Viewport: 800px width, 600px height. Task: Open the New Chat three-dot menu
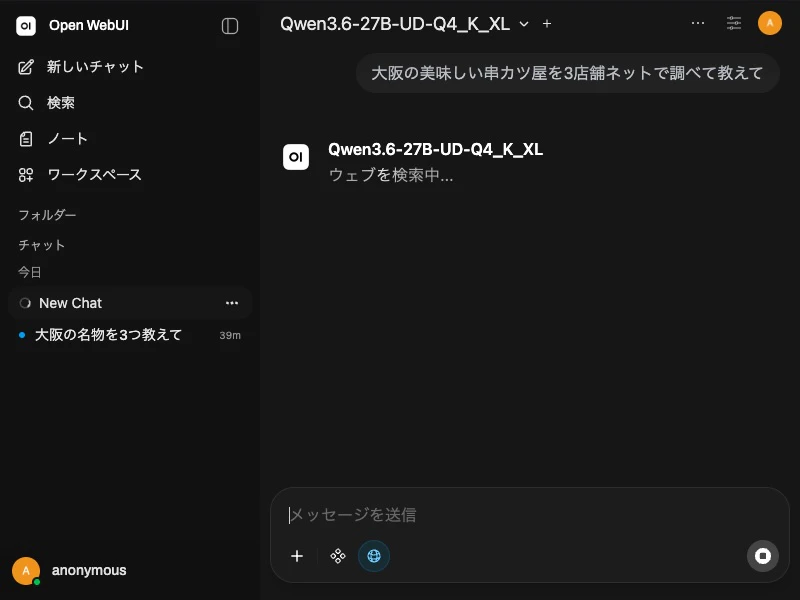232,303
